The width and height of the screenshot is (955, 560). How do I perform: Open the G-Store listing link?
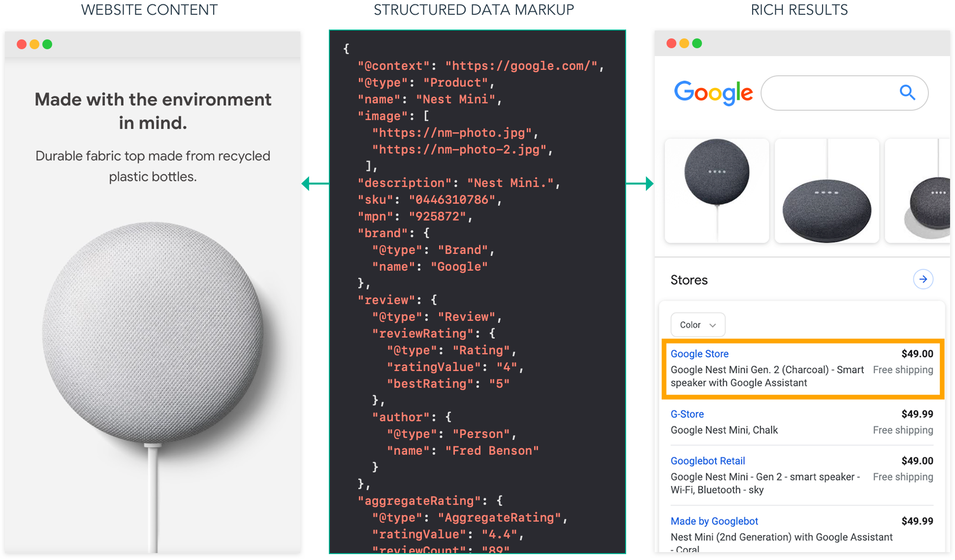coord(687,414)
